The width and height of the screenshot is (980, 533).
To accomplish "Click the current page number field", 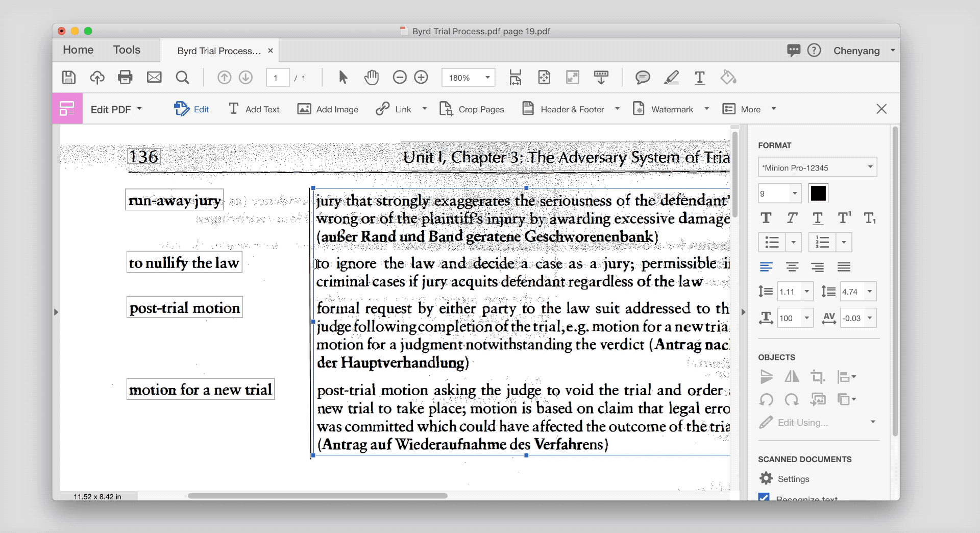I will point(278,78).
